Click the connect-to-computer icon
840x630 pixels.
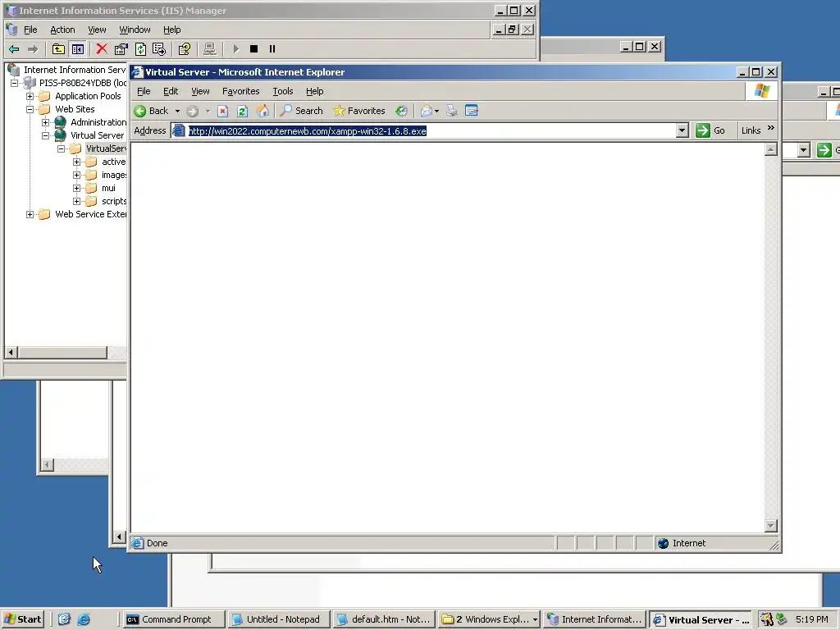tap(209, 49)
